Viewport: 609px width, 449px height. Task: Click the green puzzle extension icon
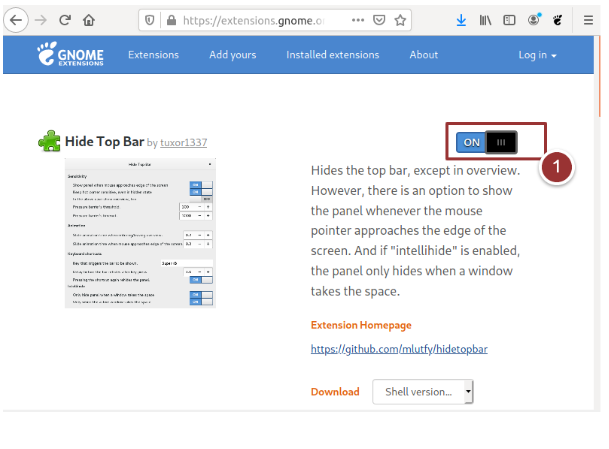[x=49, y=141]
